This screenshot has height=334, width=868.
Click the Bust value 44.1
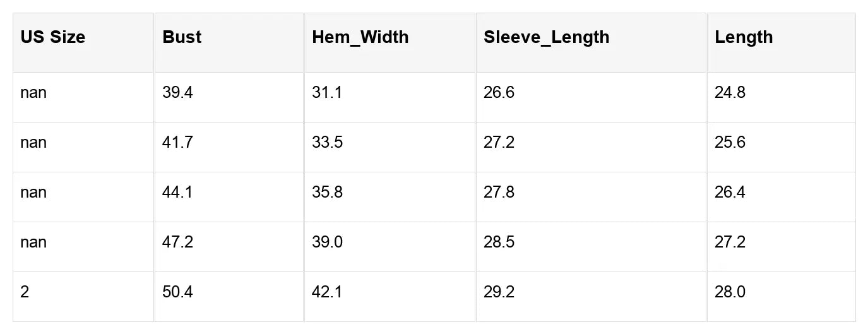click(177, 193)
